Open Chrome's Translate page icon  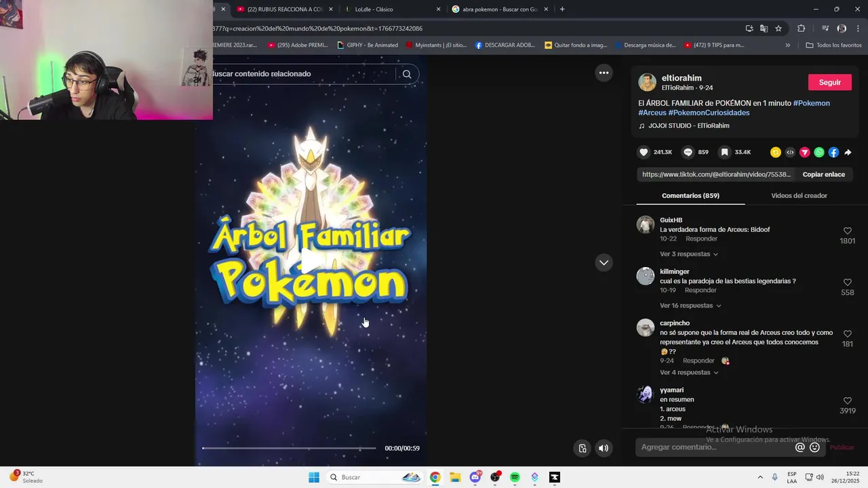pos(764,28)
